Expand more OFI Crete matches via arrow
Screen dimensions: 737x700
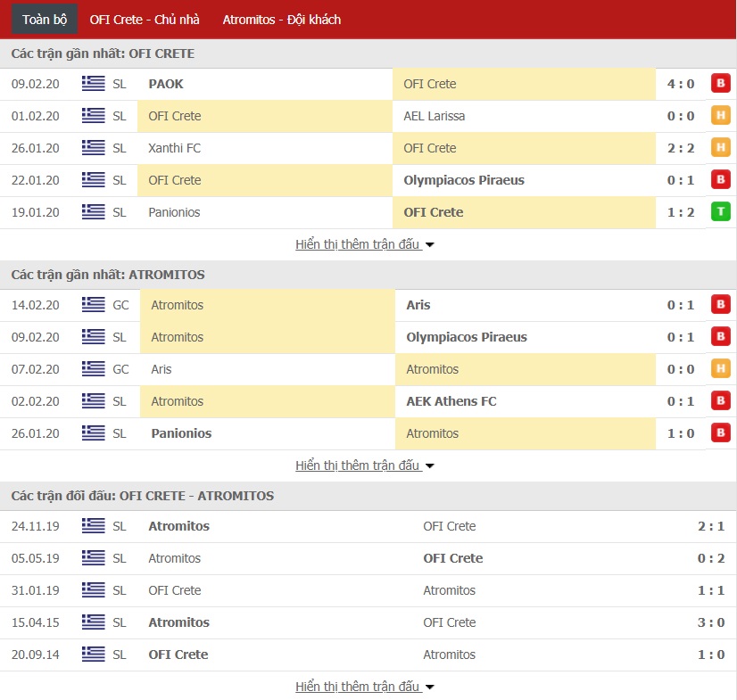429,244
